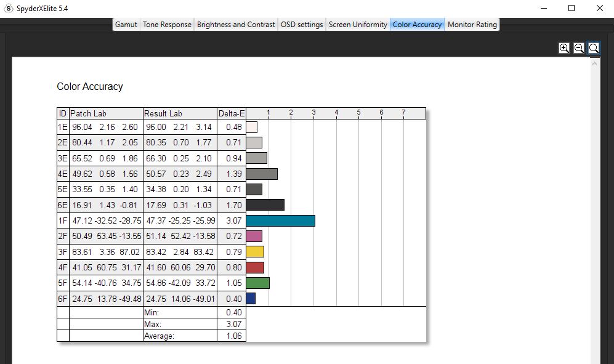The width and height of the screenshot is (614, 364).
Task: Click the yellow 3F color bar
Action: point(255,251)
